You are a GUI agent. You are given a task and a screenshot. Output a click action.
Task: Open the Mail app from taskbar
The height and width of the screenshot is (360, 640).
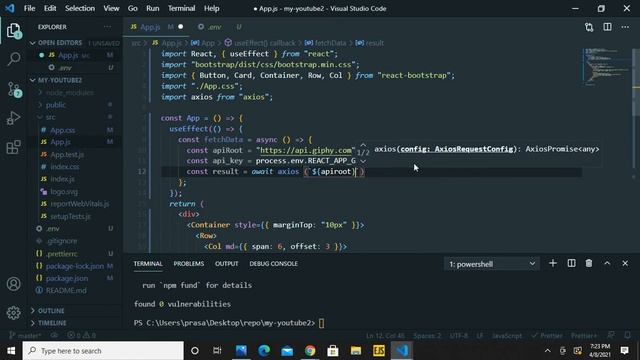pos(287,351)
